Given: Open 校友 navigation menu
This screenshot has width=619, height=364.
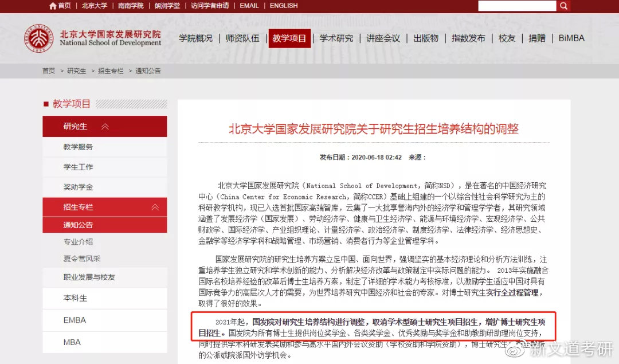Looking at the screenshot, I should click(x=507, y=38).
